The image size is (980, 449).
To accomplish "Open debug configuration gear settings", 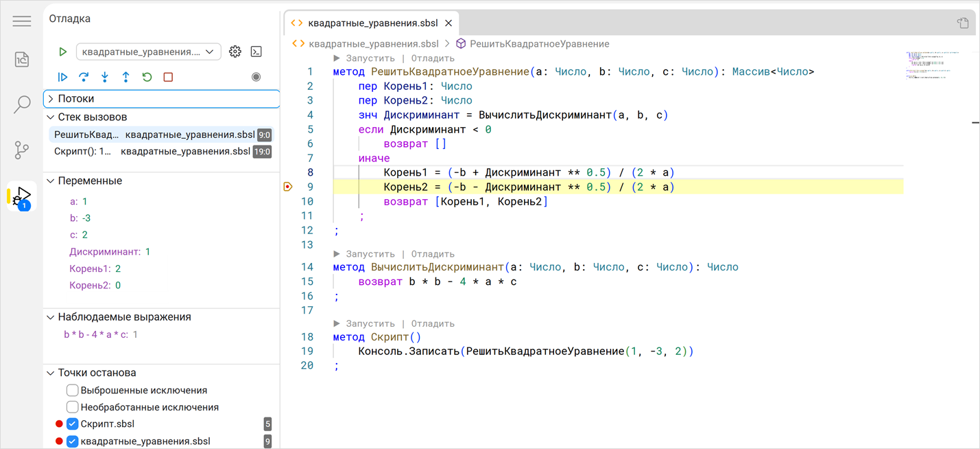I will pos(235,51).
